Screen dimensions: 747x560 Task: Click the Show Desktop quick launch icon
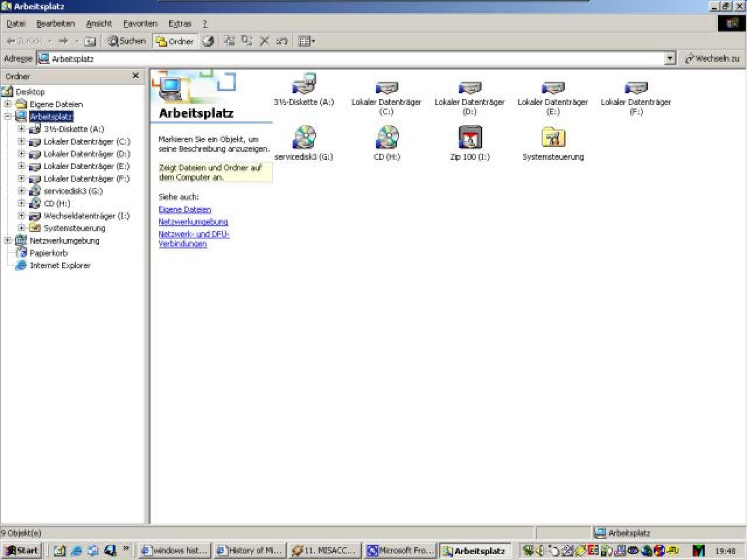tap(59, 550)
